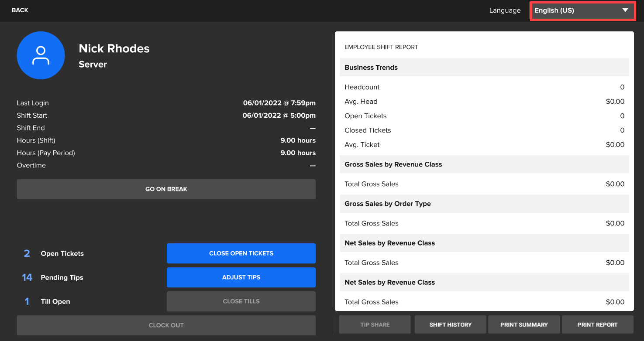The height and width of the screenshot is (341, 644).
Task: Click Close Open Tickets button
Action: coord(241,253)
